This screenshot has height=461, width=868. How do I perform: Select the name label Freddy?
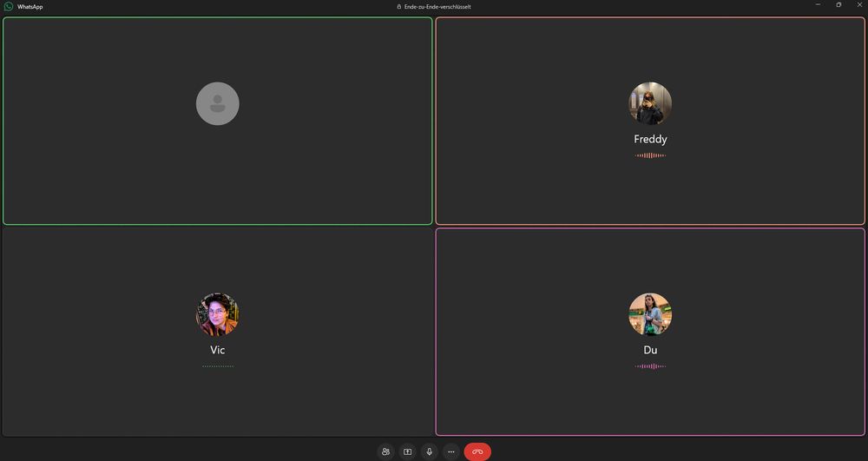(650, 139)
